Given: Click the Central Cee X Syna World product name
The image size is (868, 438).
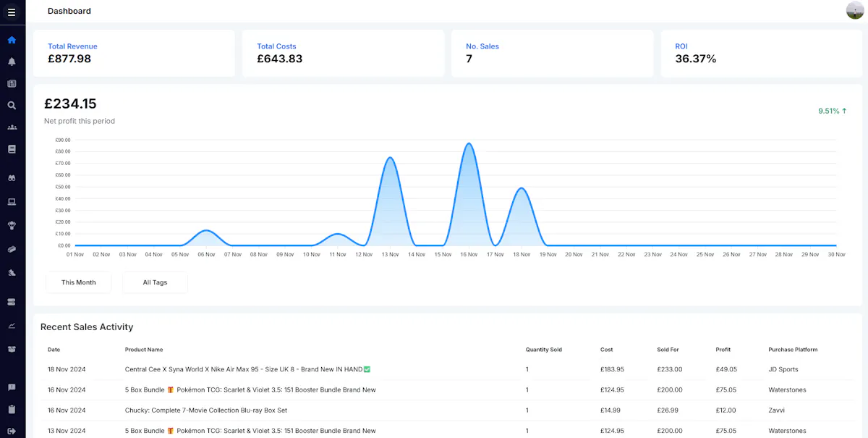Looking at the screenshot, I should 247,369.
